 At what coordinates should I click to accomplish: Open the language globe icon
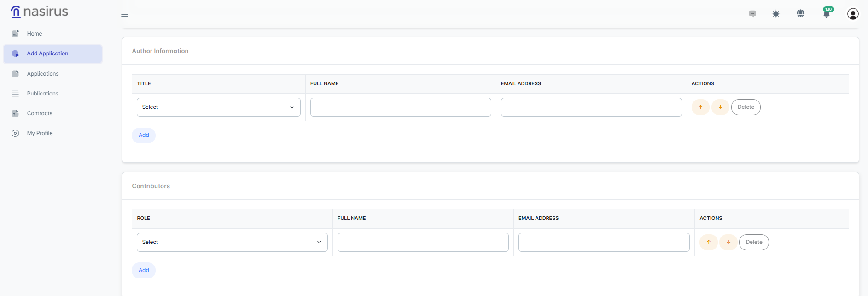[x=801, y=14]
